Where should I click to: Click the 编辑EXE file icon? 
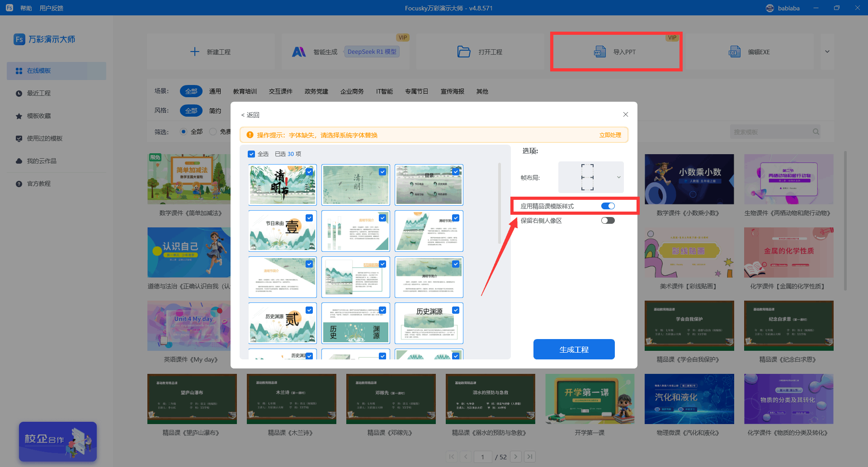click(x=735, y=52)
